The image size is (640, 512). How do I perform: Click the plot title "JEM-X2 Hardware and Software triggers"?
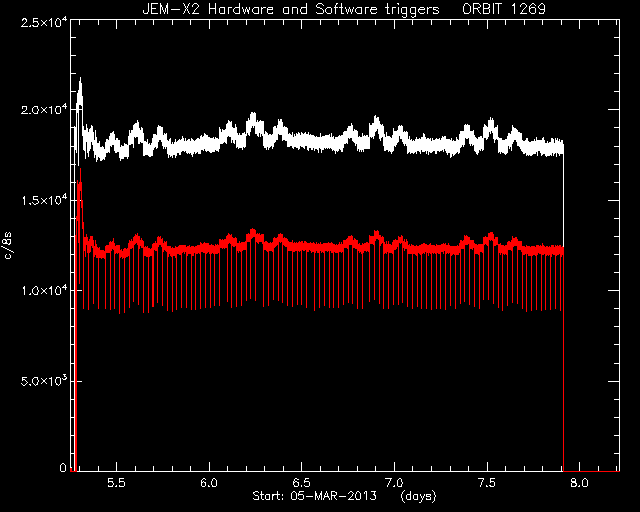(291, 9)
